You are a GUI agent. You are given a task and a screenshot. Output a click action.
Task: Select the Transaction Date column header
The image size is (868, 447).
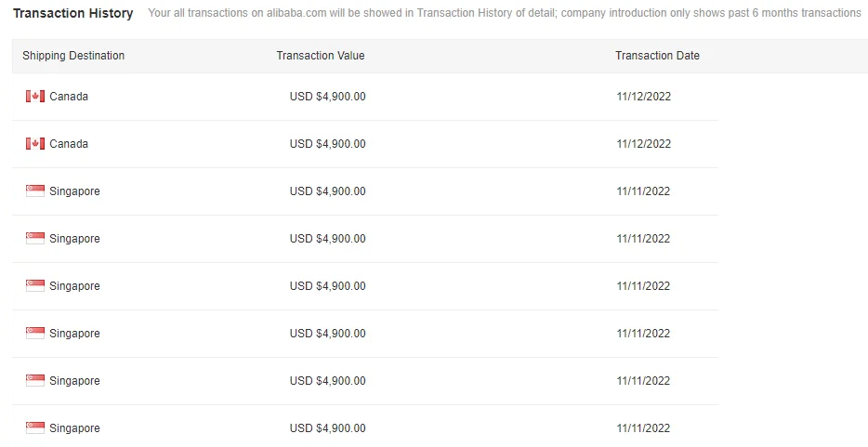[x=657, y=56]
